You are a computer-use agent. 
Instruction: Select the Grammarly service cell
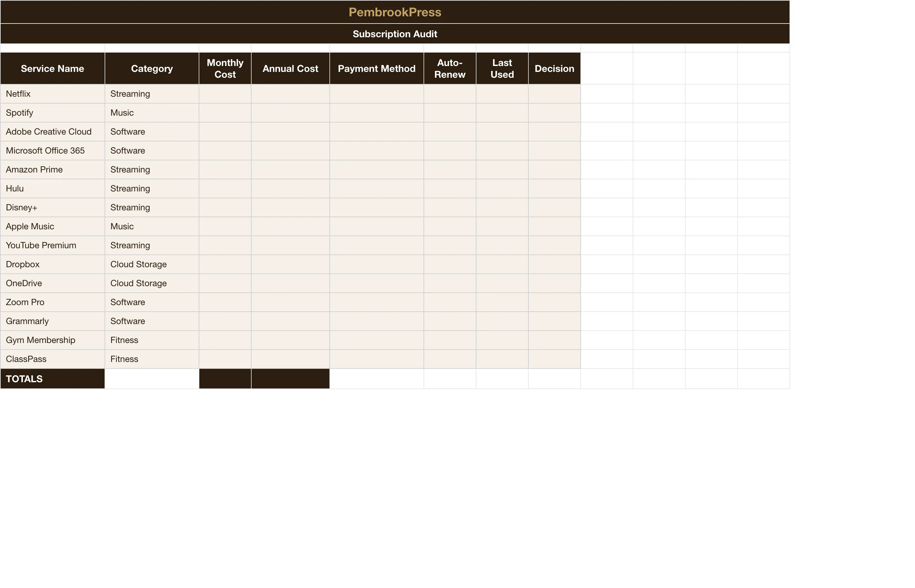coord(53,321)
